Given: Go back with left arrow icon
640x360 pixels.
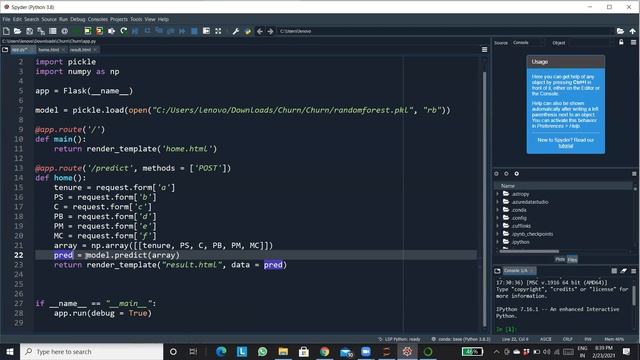Looking at the screenshot, I should click(260, 31).
